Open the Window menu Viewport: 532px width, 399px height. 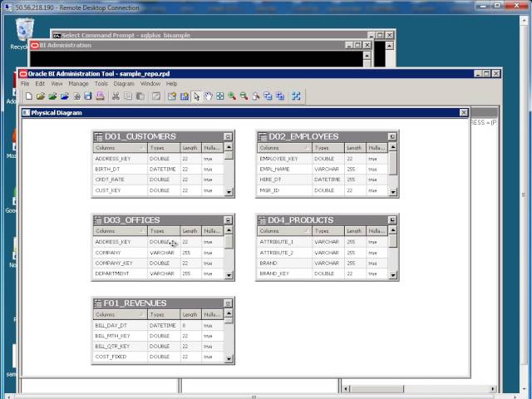click(x=150, y=83)
